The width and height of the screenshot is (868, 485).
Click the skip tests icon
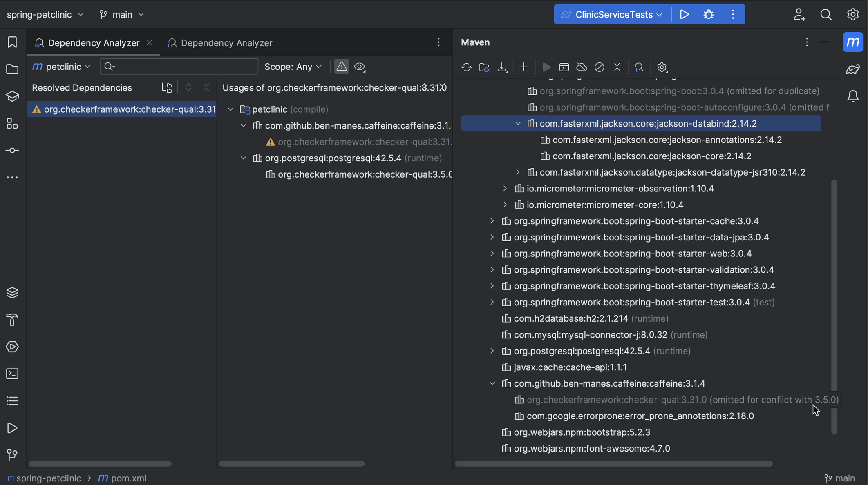599,67
